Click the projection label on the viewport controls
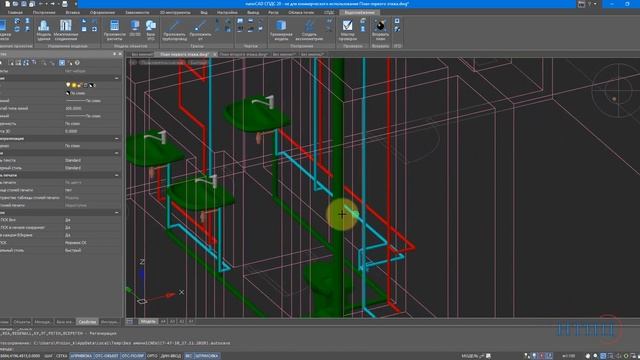The height and width of the screenshot is (360, 640). point(162,62)
